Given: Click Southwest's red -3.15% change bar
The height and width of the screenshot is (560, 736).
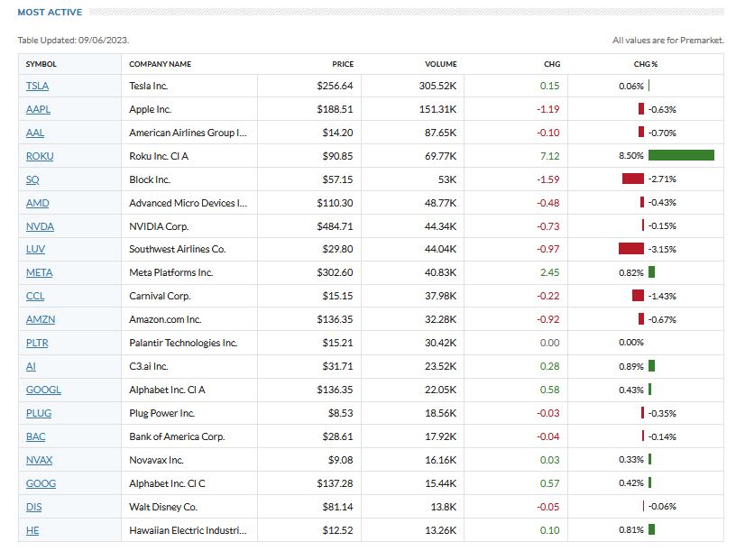Looking at the screenshot, I should pyautogui.click(x=631, y=249).
